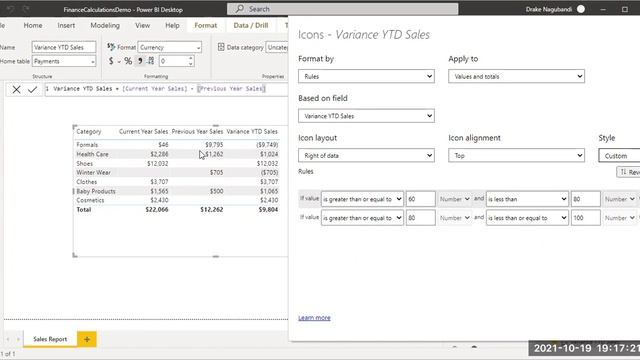This screenshot has width=640, height=360.
Task: Click the Category column header
Action: [x=89, y=131]
